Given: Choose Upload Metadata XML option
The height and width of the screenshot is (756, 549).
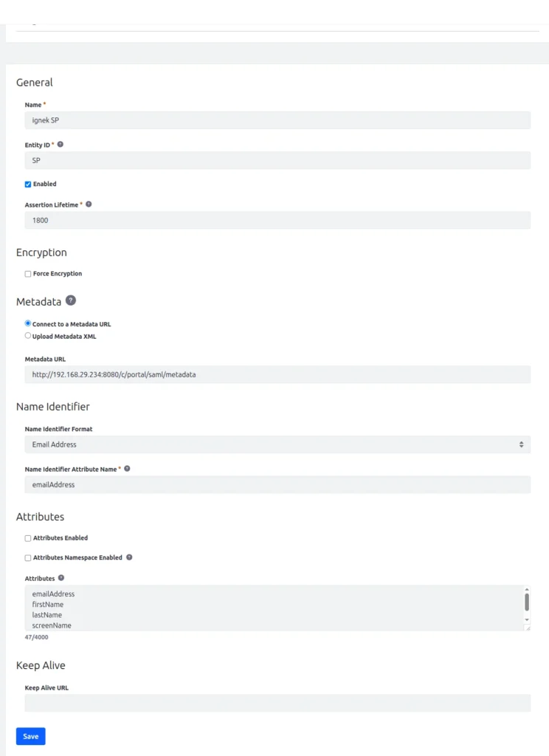Looking at the screenshot, I should (x=28, y=336).
